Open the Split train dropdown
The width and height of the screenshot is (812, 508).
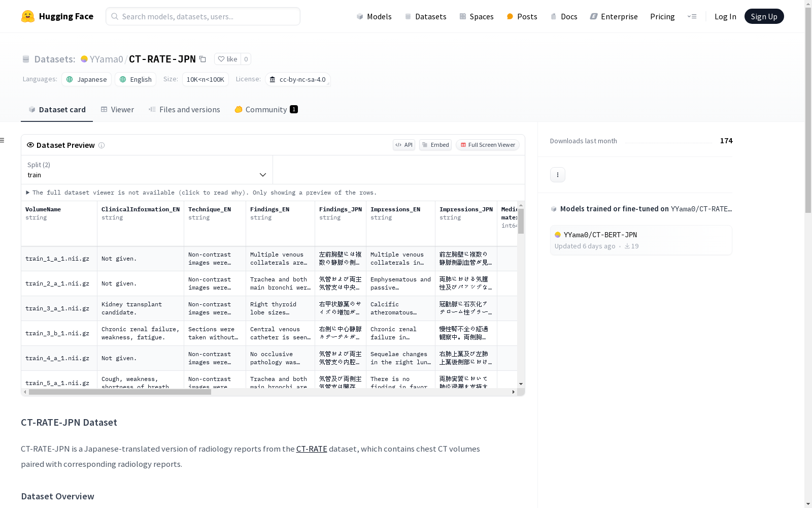click(x=147, y=170)
